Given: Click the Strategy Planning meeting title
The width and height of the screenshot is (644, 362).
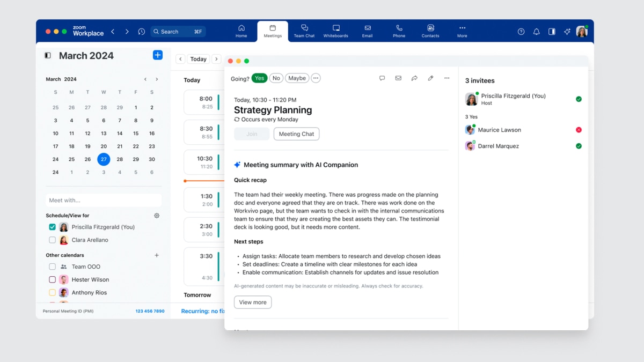Looking at the screenshot, I should 273,110.
